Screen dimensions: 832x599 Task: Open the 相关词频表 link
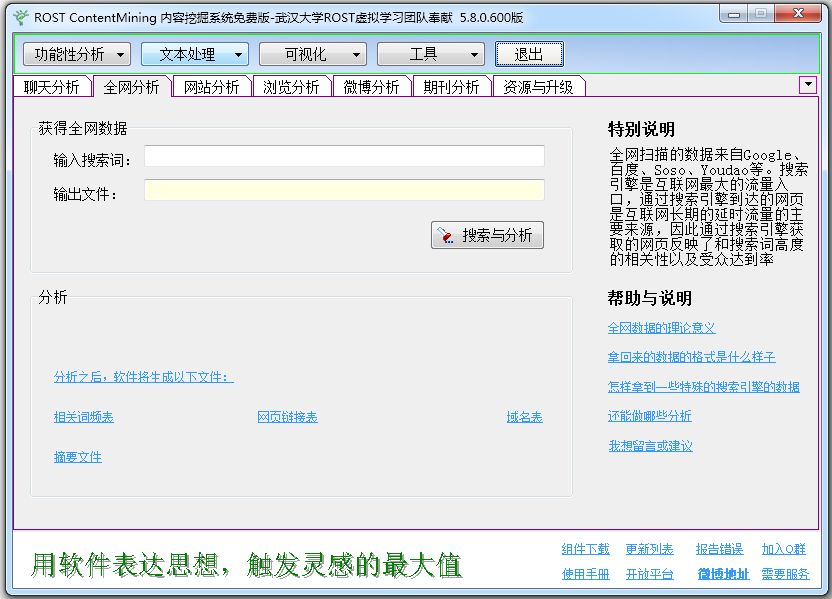pos(83,418)
